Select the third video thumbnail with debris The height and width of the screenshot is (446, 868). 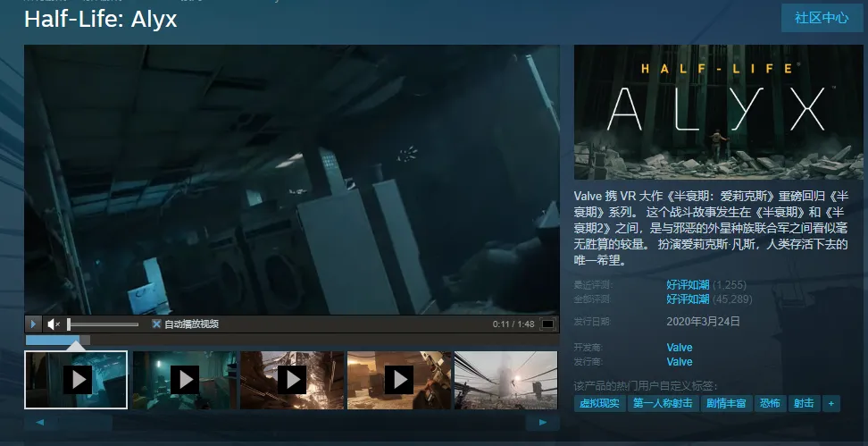click(292, 380)
